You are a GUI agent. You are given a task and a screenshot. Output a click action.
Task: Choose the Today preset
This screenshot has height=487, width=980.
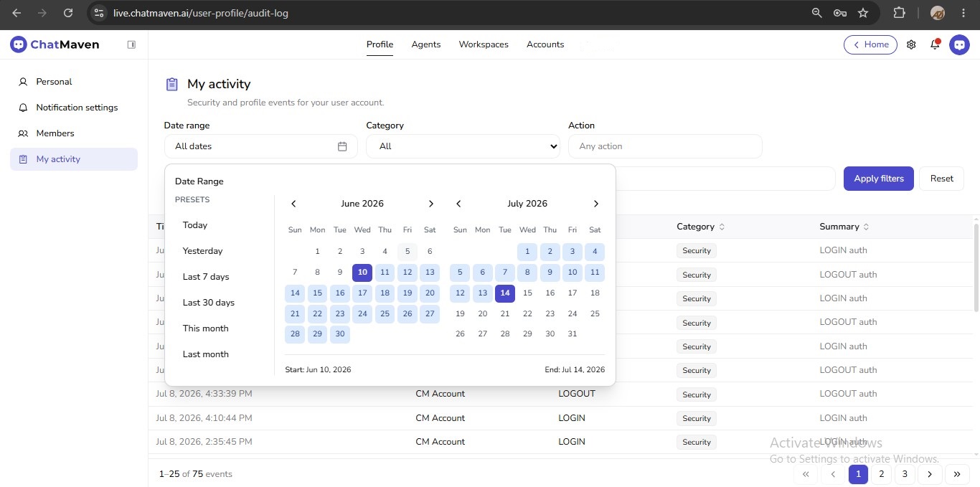195,225
